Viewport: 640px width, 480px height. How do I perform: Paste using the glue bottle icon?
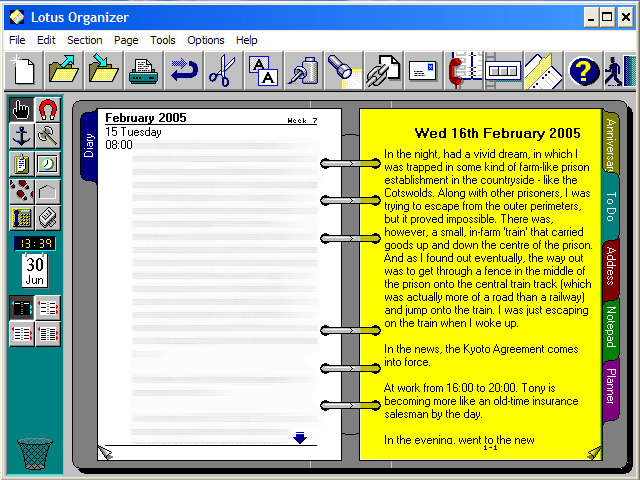[x=304, y=71]
